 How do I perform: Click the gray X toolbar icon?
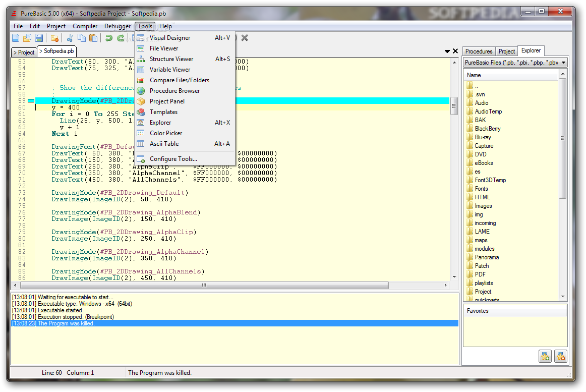245,38
